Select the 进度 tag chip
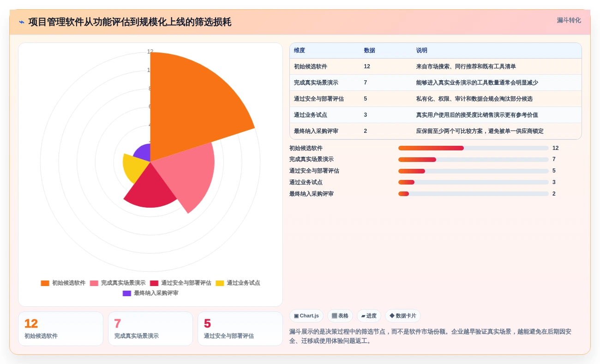The height and width of the screenshot is (364, 600). pyautogui.click(x=369, y=316)
